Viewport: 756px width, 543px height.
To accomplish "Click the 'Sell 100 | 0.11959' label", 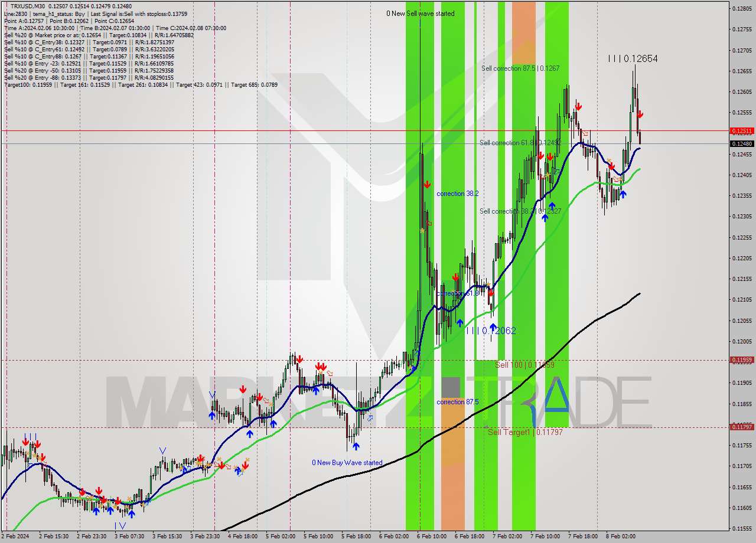I will (524, 365).
